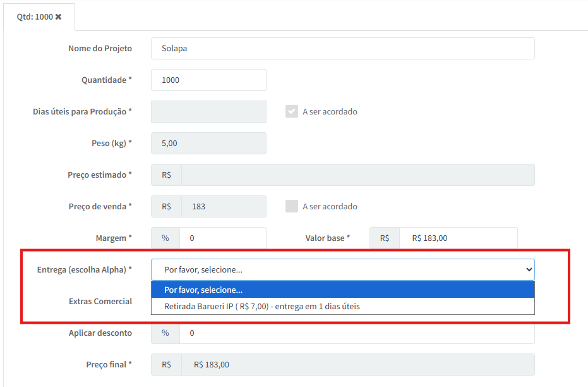Click the Preço estimado field

[x=357, y=175]
